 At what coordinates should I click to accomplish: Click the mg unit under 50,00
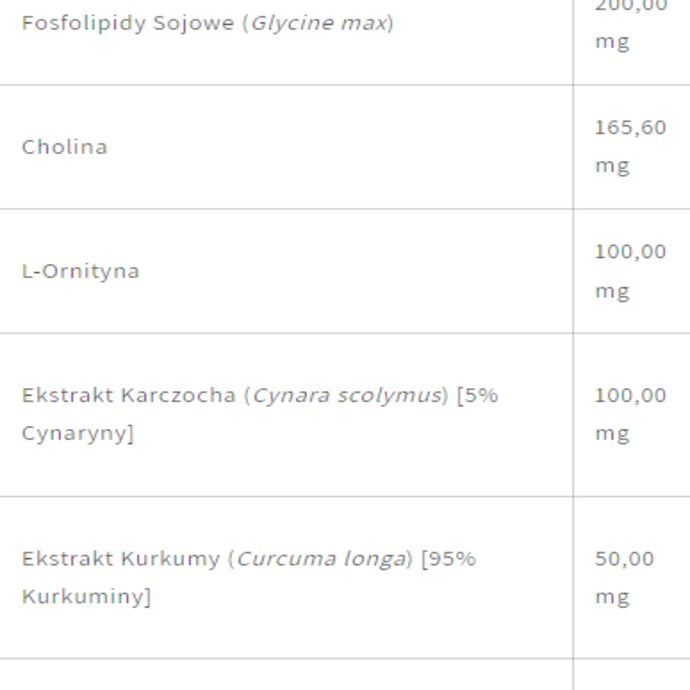[612, 598]
